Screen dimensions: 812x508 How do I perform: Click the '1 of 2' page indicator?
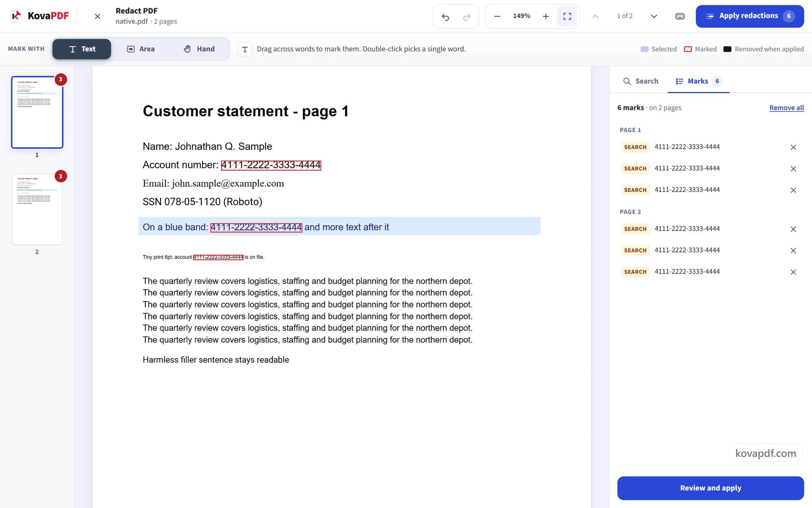click(625, 16)
